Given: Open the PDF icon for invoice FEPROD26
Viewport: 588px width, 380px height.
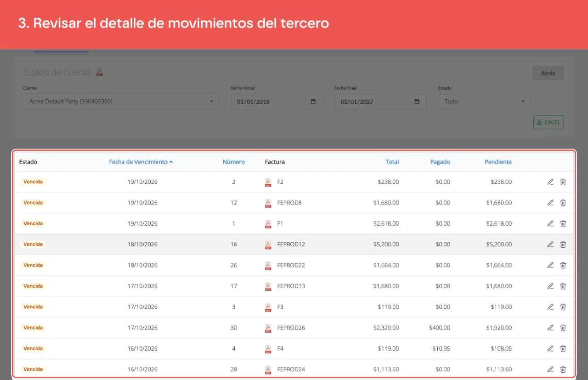Looking at the screenshot, I should click(x=268, y=328).
